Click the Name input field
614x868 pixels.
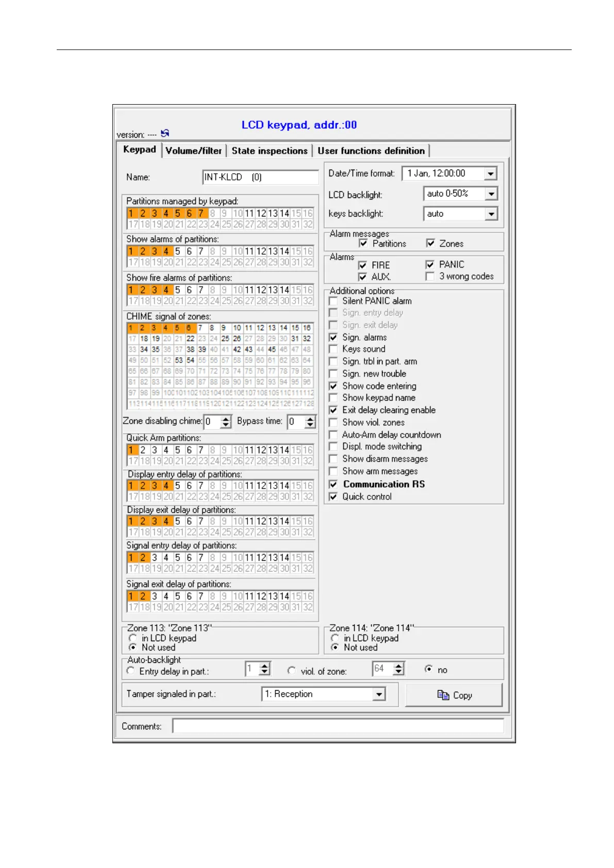[260, 177]
